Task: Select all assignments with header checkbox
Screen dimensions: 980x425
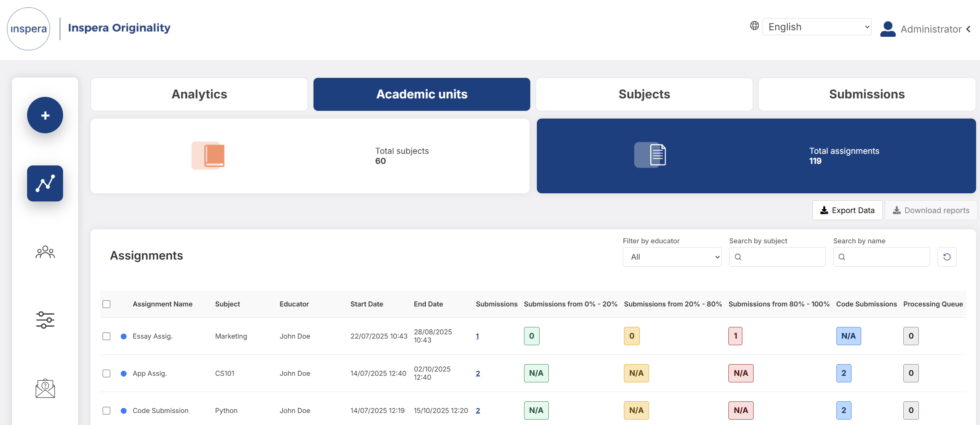Action: 106,304
